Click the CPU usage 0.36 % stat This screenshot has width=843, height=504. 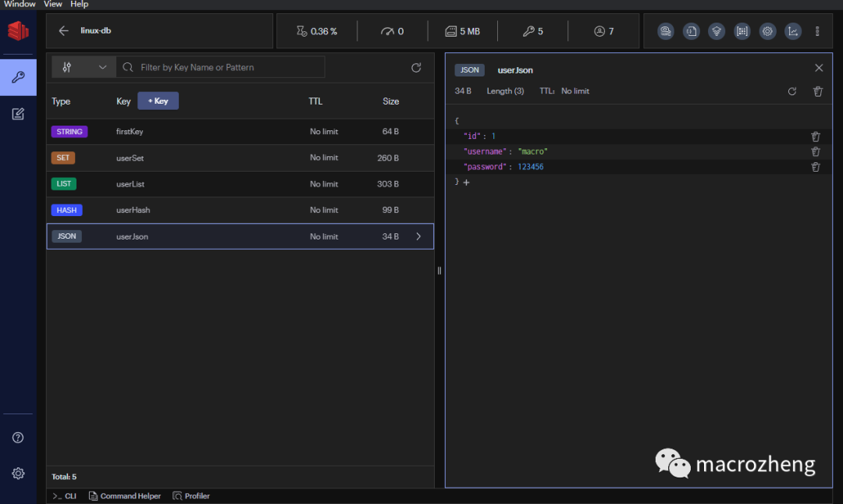[317, 31]
